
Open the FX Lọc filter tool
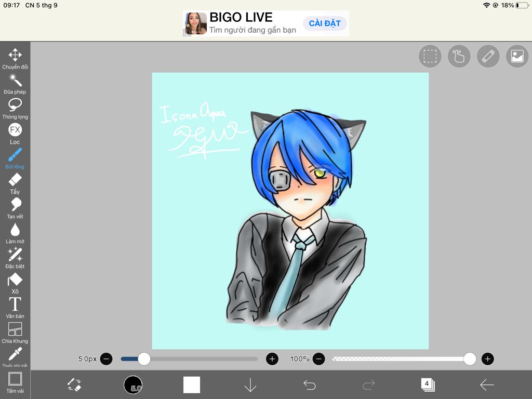click(x=15, y=134)
